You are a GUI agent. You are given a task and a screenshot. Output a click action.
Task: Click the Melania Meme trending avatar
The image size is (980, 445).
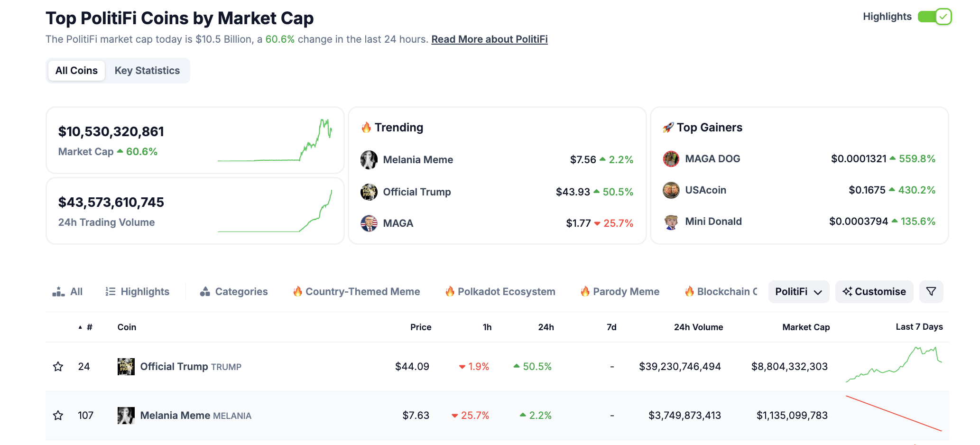point(369,160)
